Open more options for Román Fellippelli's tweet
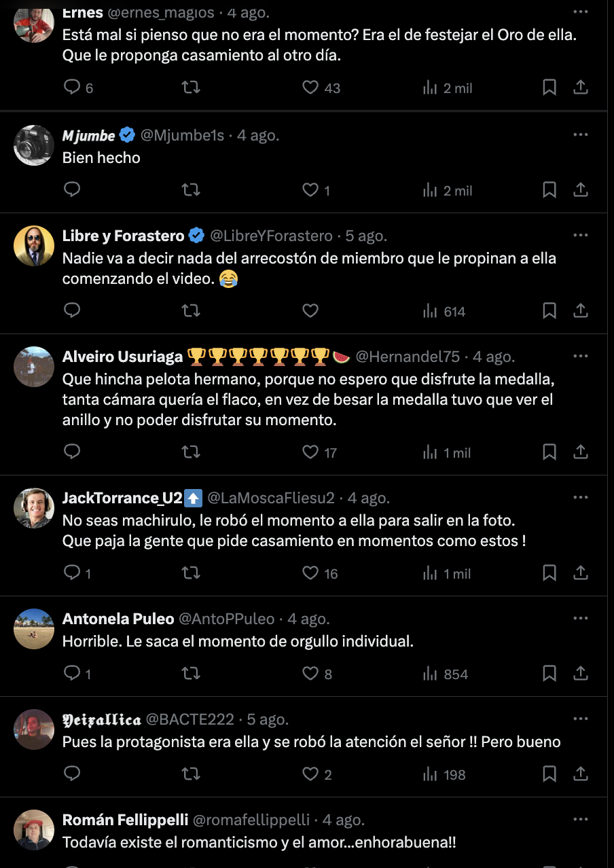Screen dimensions: 614x868 coord(580,820)
